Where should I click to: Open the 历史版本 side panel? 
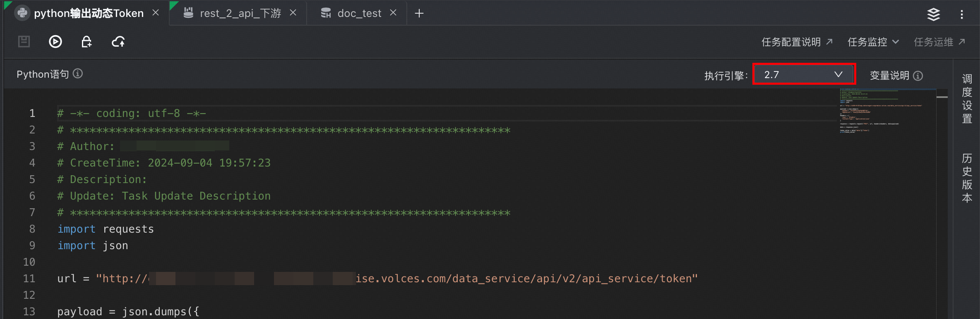pyautogui.click(x=967, y=178)
